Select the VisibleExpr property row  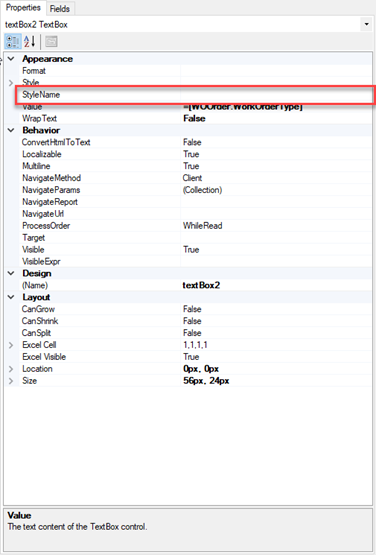pos(188,262)
